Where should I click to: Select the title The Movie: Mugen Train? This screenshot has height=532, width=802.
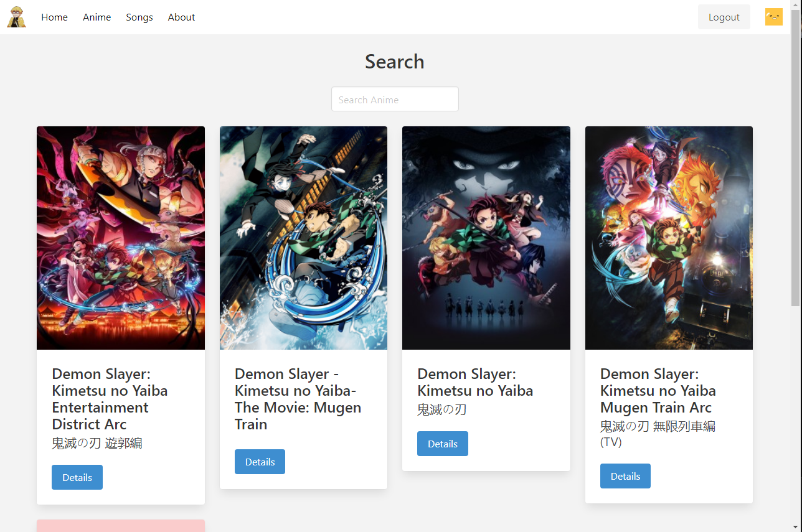click(298, 399)
